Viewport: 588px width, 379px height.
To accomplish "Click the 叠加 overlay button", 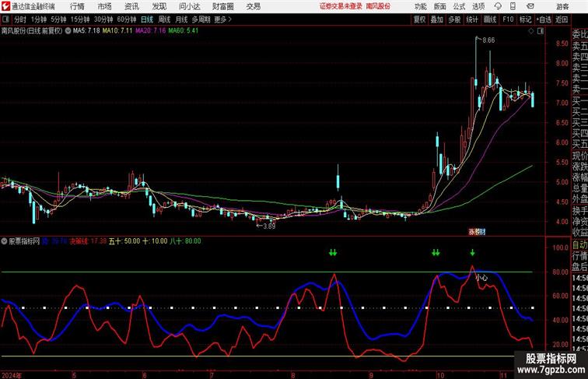I will point(437,19).
